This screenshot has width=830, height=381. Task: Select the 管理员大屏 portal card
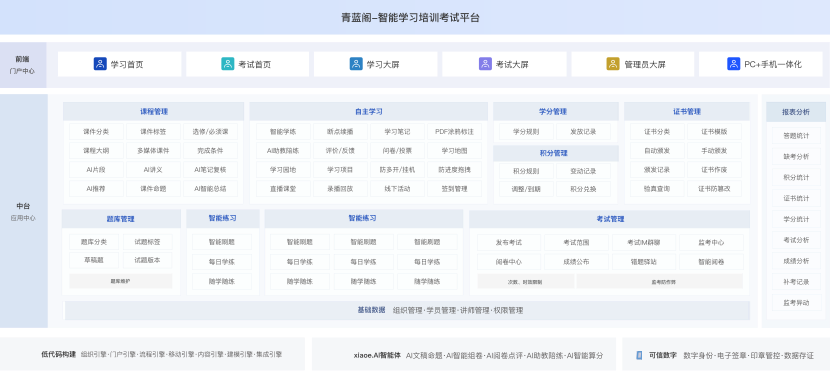[x=633, y=64]
